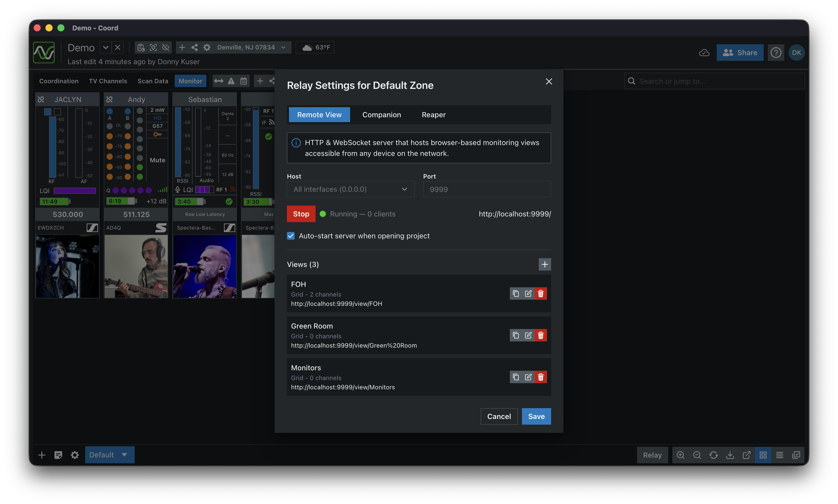Open the help question mark icon
Viewport: 838px width, 504px height.
[776, 53]
